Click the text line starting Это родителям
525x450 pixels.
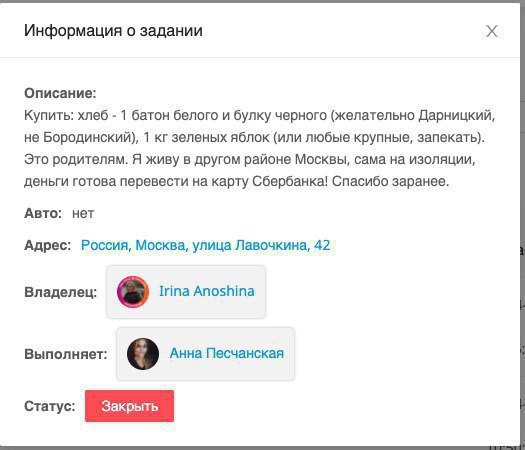[x=250, y=159]
